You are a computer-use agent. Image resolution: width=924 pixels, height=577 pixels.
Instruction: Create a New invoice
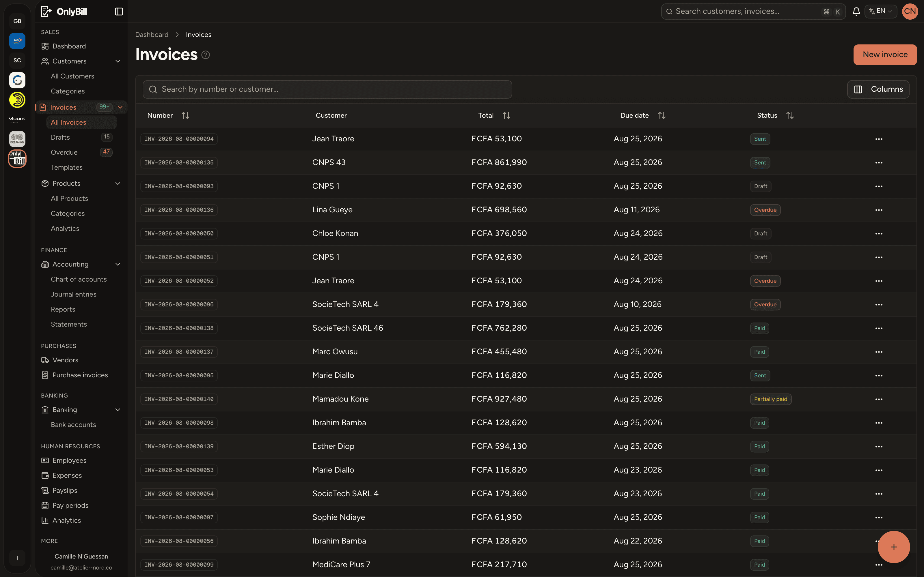(885, 55)
